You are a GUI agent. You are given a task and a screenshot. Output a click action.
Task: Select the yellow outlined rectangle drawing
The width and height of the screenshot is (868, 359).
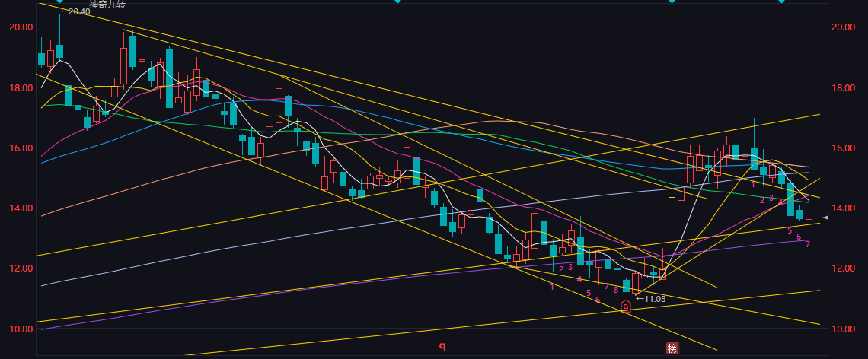672,234
